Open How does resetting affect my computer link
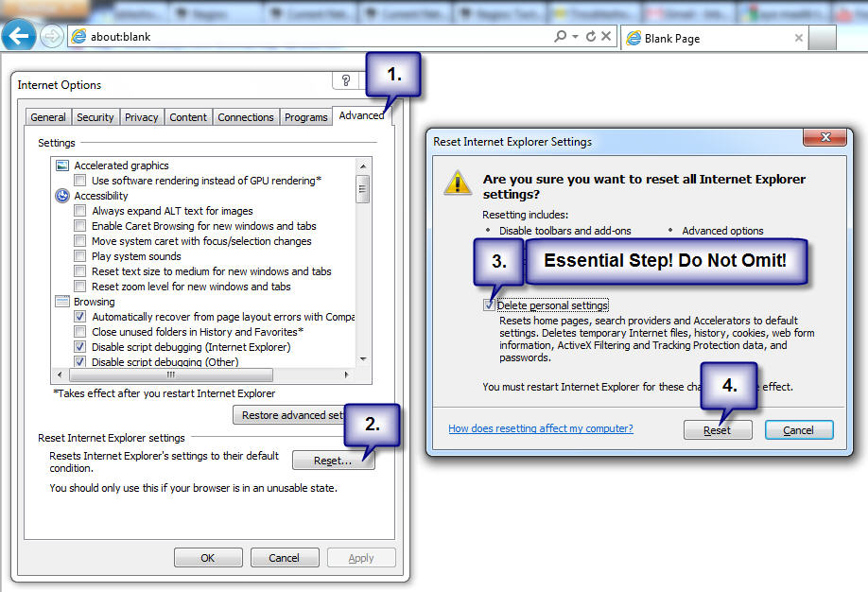This screenshot has height=592, width=868. point(541,428)
